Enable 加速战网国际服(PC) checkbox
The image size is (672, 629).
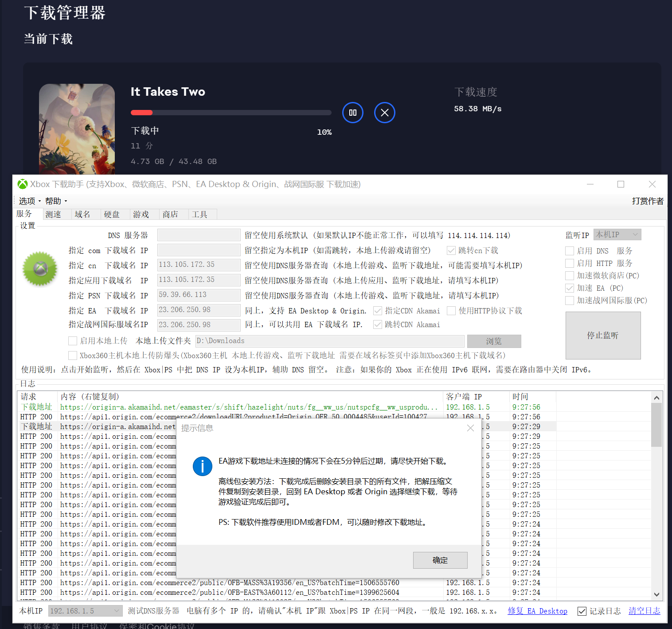[570, 301]
